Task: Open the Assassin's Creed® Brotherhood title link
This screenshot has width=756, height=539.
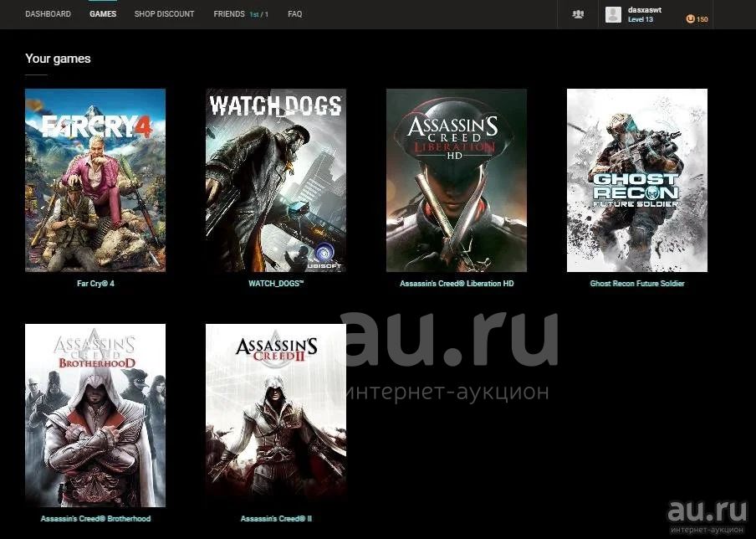Action: click(x=95, y=519)
